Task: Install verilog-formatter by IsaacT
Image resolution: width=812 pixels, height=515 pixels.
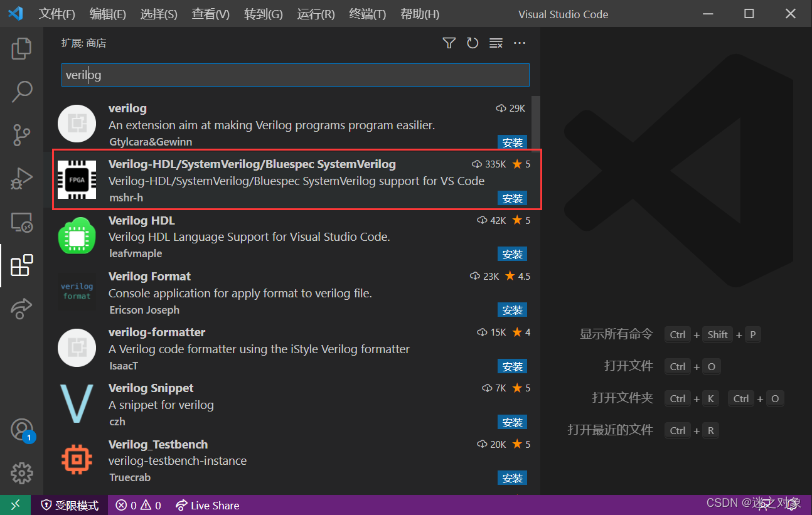Action: pyautogui.click(x=513, y=366)
